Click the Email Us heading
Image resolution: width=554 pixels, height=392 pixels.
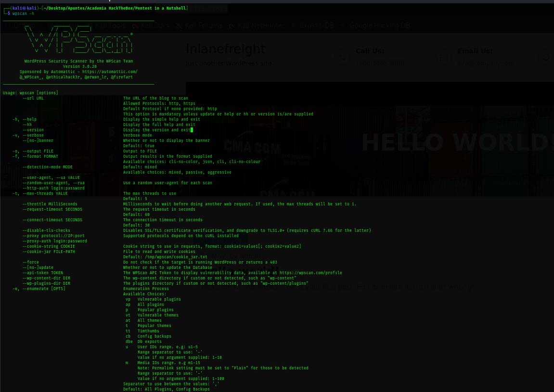tap(475, 51)
